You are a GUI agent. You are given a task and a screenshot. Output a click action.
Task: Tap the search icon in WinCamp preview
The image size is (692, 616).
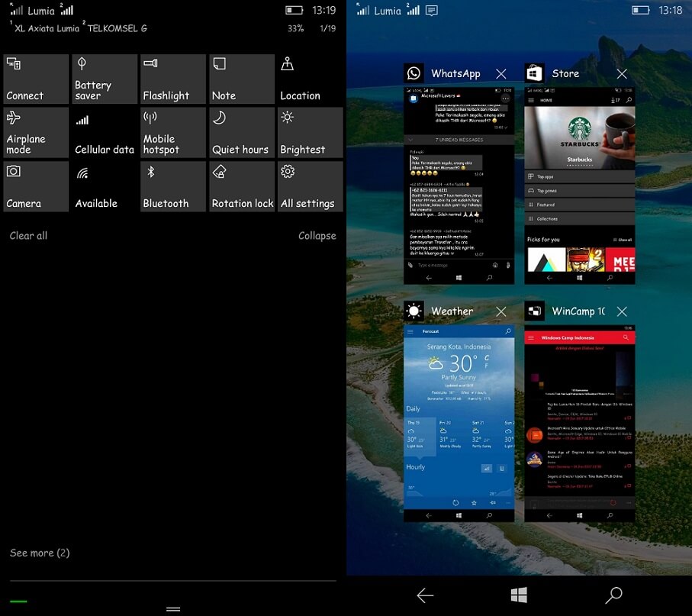(626, 338)
